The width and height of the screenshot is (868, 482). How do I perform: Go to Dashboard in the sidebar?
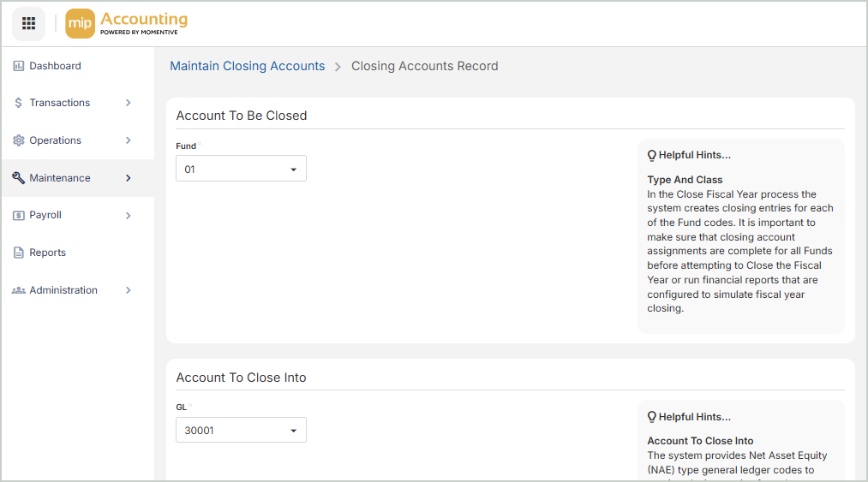click(55, 66)
